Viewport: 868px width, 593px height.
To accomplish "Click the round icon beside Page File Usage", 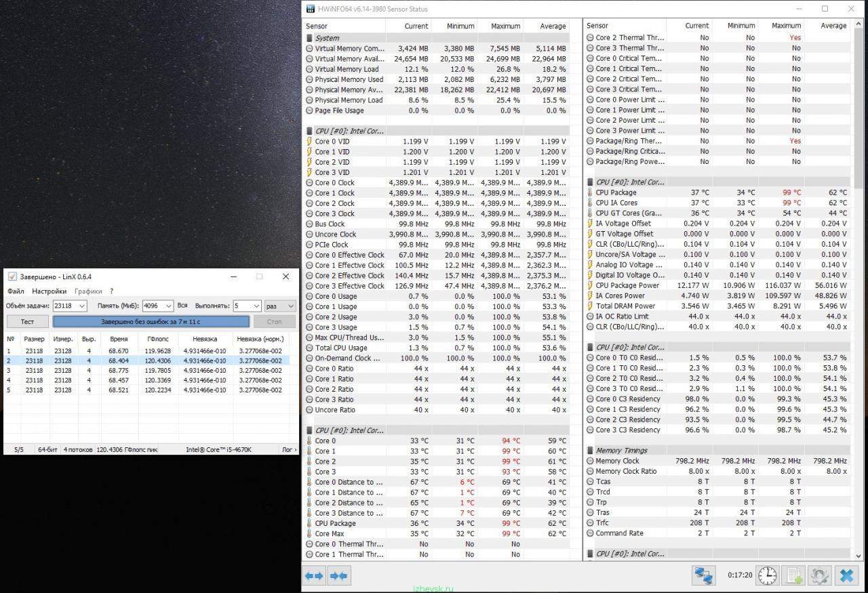I will click(x=310, y=110).
